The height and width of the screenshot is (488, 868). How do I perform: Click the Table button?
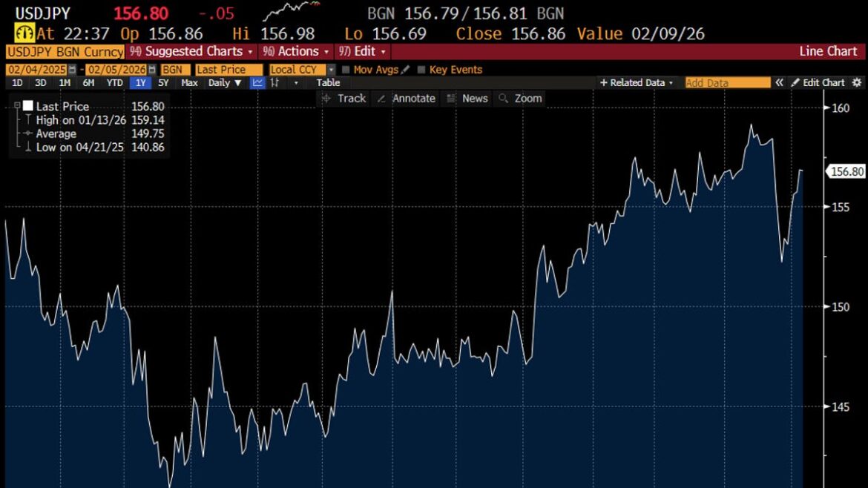pos(328,82)
